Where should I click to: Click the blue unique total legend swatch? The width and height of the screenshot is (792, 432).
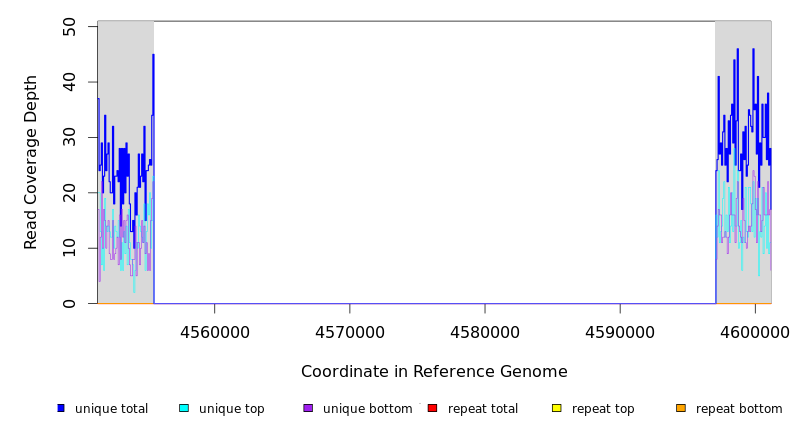tap(61, 408)
